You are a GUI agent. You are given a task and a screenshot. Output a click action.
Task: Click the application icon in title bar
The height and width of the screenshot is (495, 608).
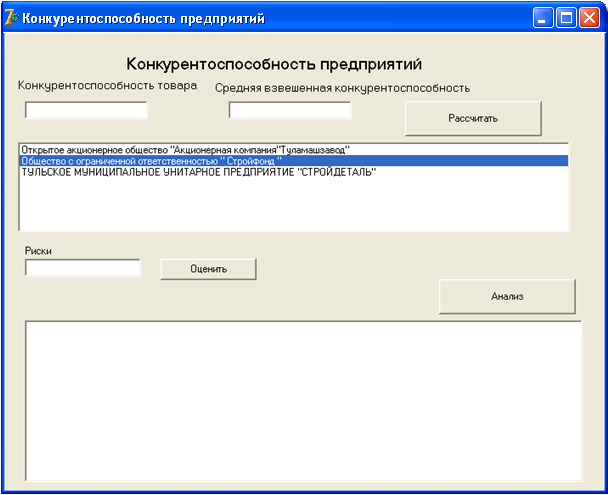point(11,18)
